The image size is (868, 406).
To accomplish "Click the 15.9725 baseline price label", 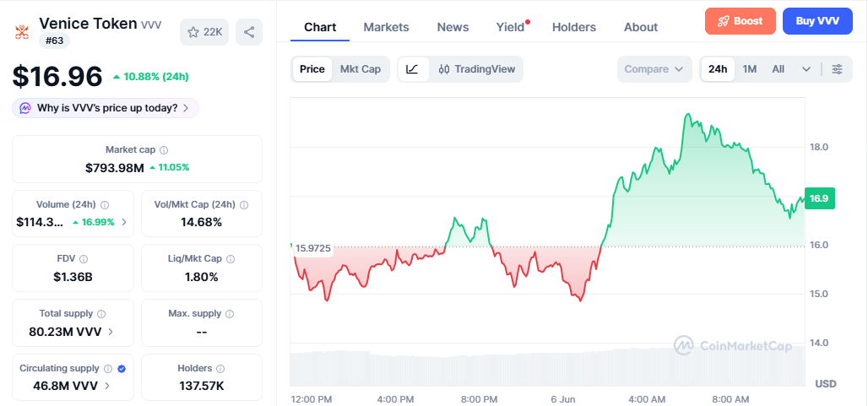I will (x=312, y=248).
